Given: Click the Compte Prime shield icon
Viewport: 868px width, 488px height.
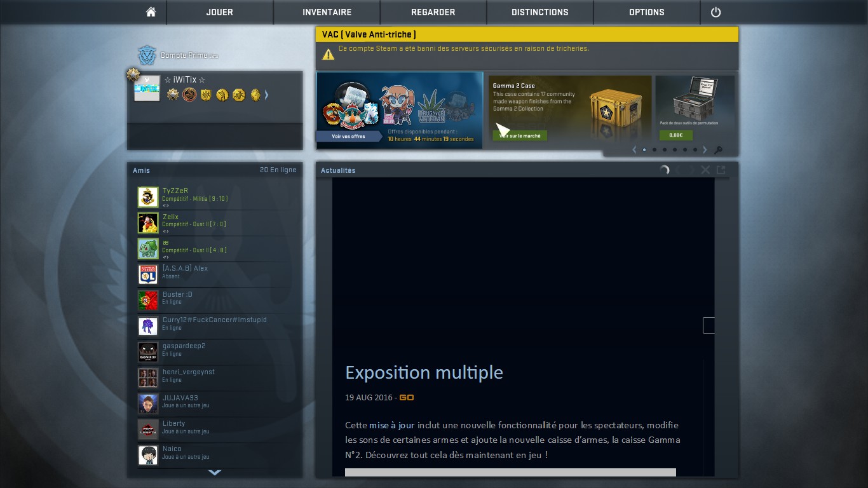Looking at the screenshot, I should pyautogui.click(x=147, y=55).
